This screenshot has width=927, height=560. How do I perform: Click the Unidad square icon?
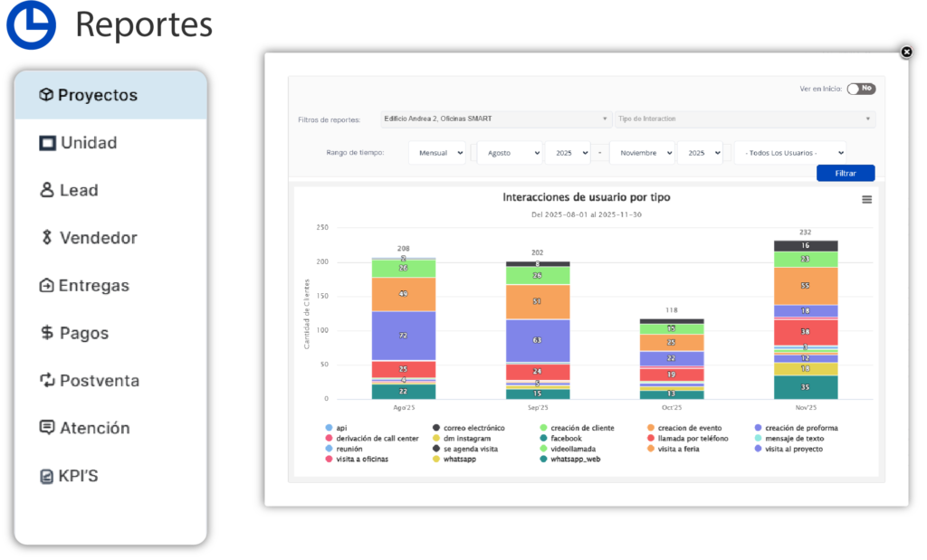[x=47, y=143]
